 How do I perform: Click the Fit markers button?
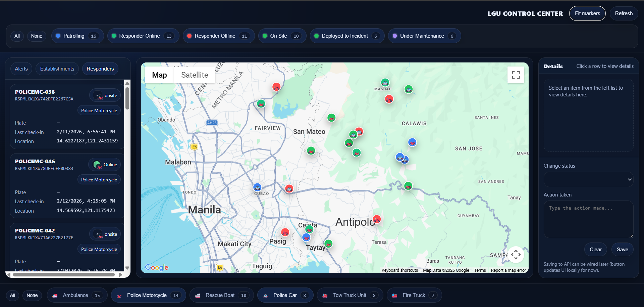click(587, 13)
